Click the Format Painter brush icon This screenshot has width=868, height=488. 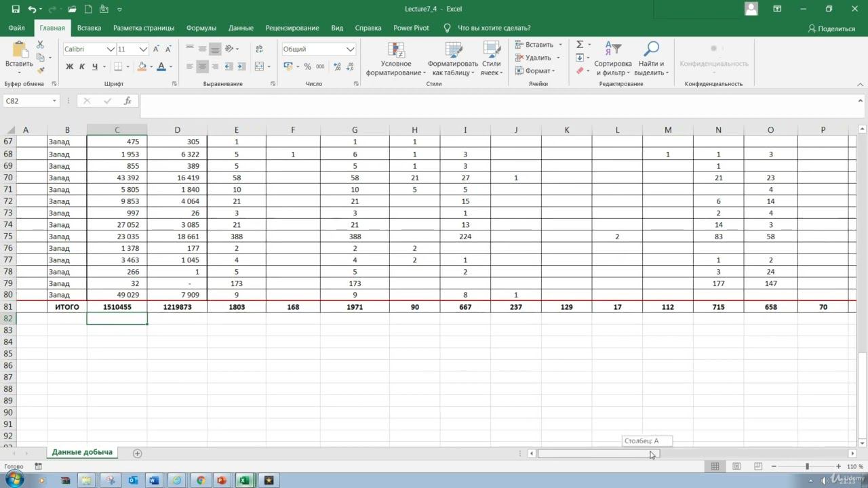click(x=40, y=70)
